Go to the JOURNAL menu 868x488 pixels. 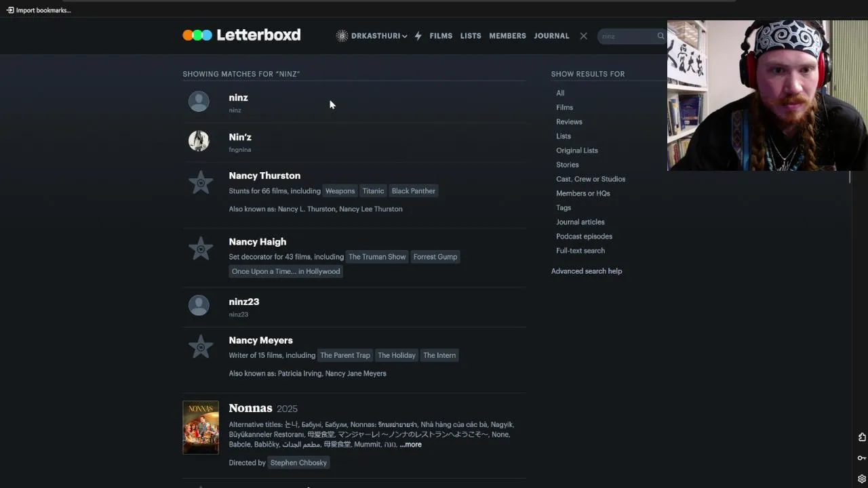coord(551,36)
